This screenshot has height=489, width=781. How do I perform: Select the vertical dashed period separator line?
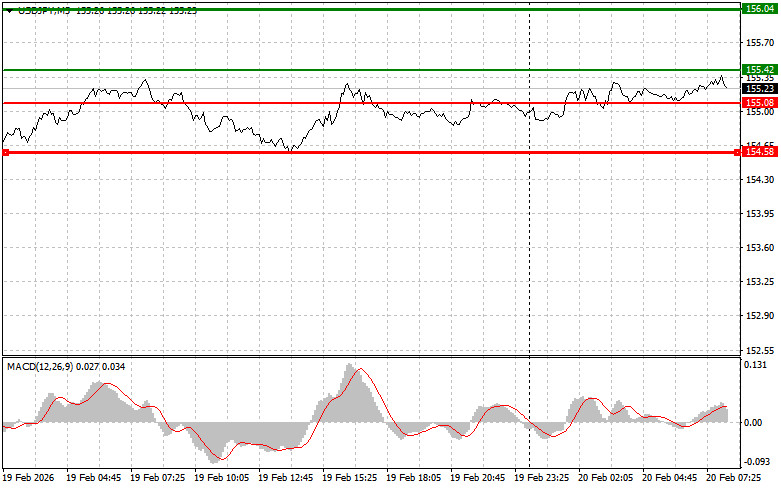[529, 250]
